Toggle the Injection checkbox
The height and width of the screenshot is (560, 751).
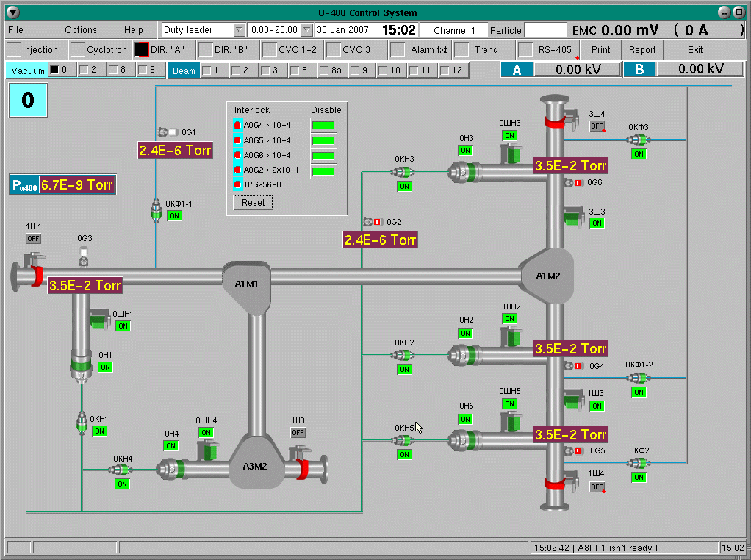15,50
